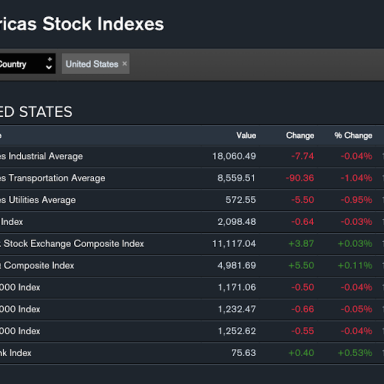The height and width of the screenshot is (384, 384).
Task: Click value 75.63 in Bank Index row
Action: tap(244, 353)
